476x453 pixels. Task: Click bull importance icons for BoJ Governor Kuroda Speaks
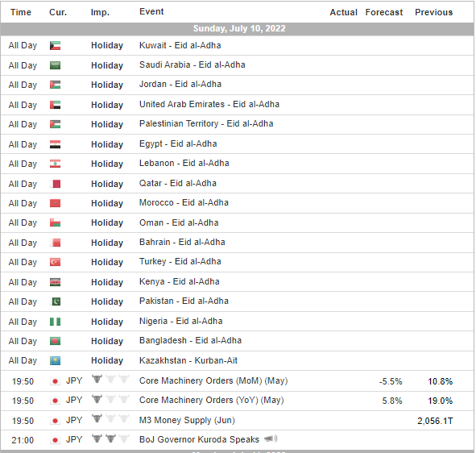tap(110, 438)
